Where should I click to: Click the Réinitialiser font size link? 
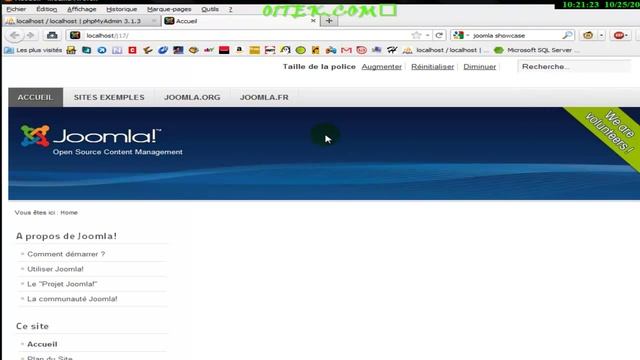click(x=432, y=67)
